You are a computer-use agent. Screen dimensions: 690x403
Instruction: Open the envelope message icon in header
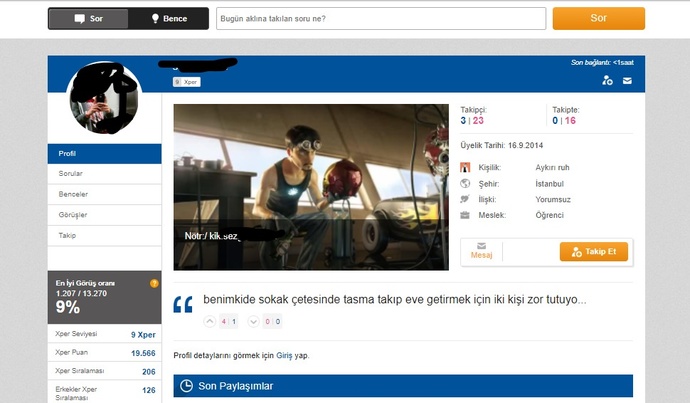coord(627,81)
